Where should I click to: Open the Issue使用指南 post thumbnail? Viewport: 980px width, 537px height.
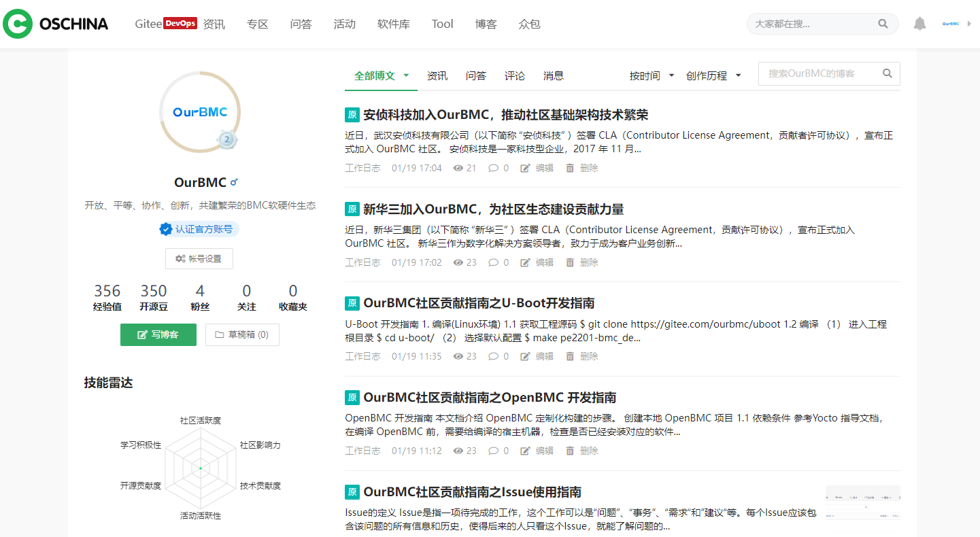(863, 502)
